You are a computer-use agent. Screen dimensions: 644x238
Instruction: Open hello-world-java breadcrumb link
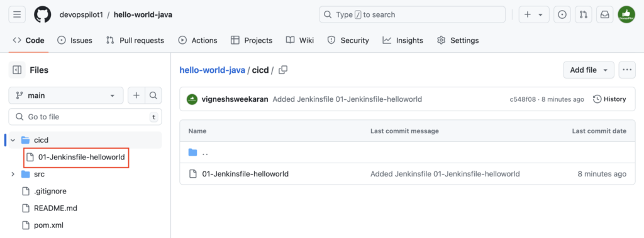(213, 70)
